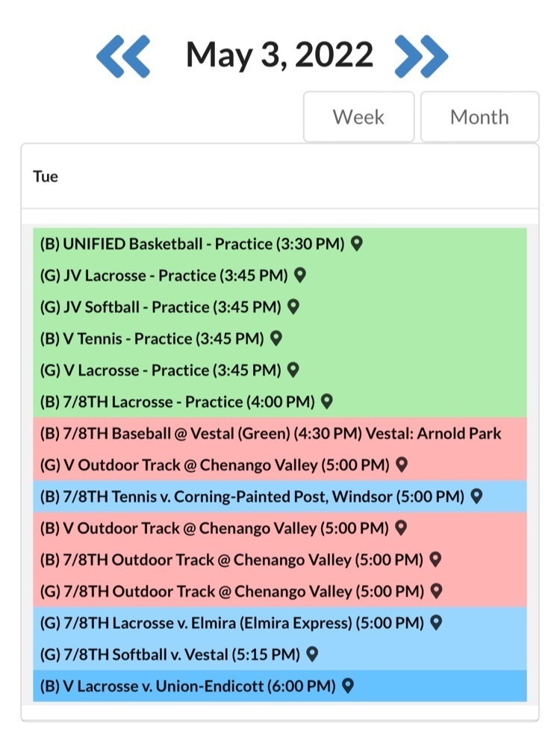Switch to Week view
Screen dimensions: 560x729
[358, 117]
